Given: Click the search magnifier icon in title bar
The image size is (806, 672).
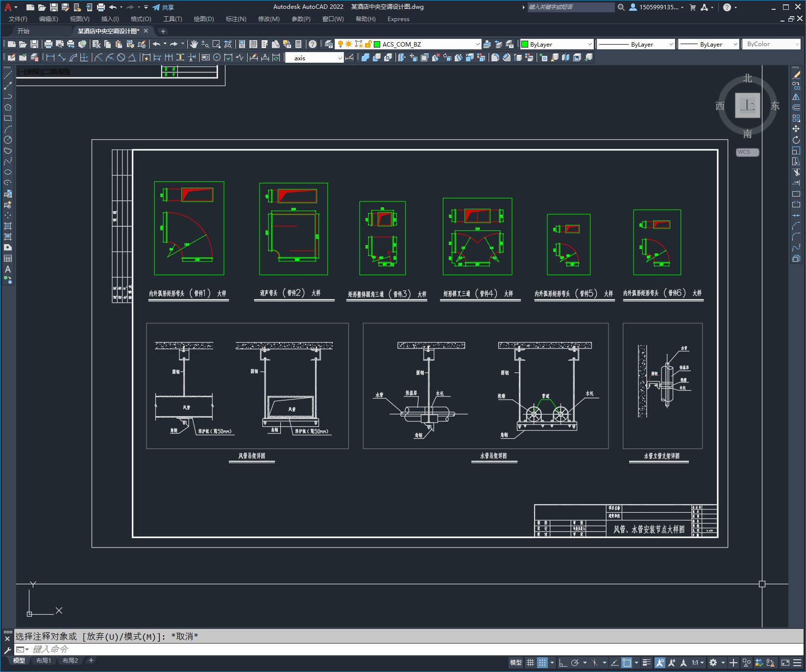Looking at the screenshot, I should click(x=621, y=7).
